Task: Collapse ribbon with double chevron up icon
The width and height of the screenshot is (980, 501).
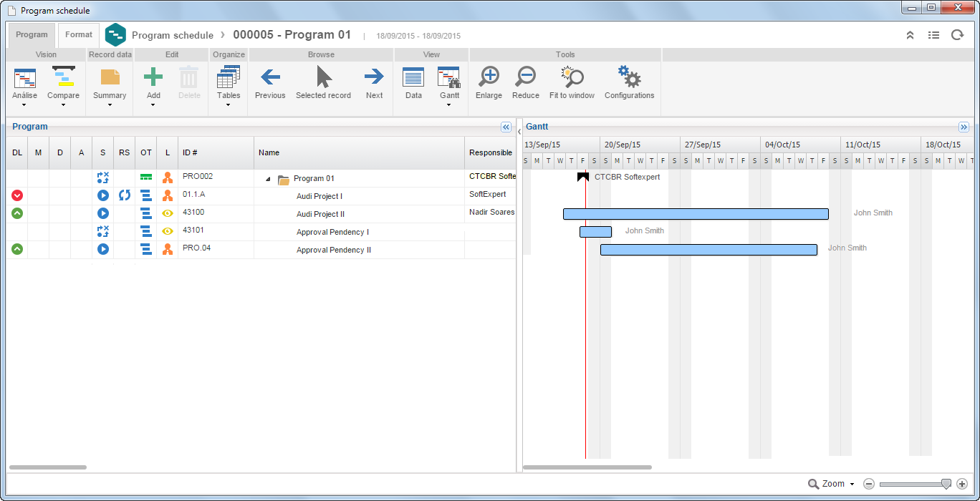Action: pyautogui.click(x=911, y=34)
